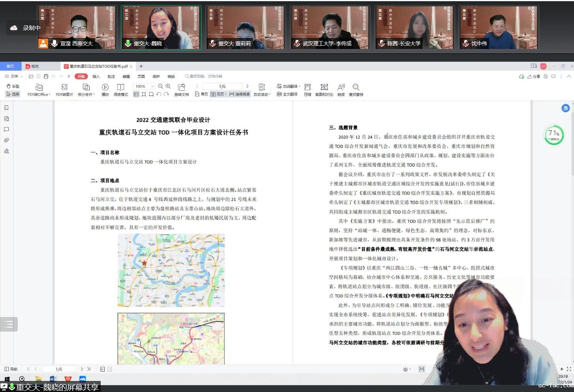The height and width of the screenshot is (392, 574).
Task: Click the 朗读 read-aloud icon
Action: tap(341, 88)
